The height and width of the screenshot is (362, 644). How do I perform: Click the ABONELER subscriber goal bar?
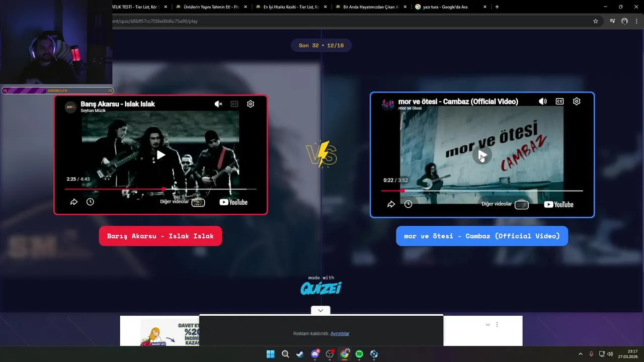[x=57, y=90]
